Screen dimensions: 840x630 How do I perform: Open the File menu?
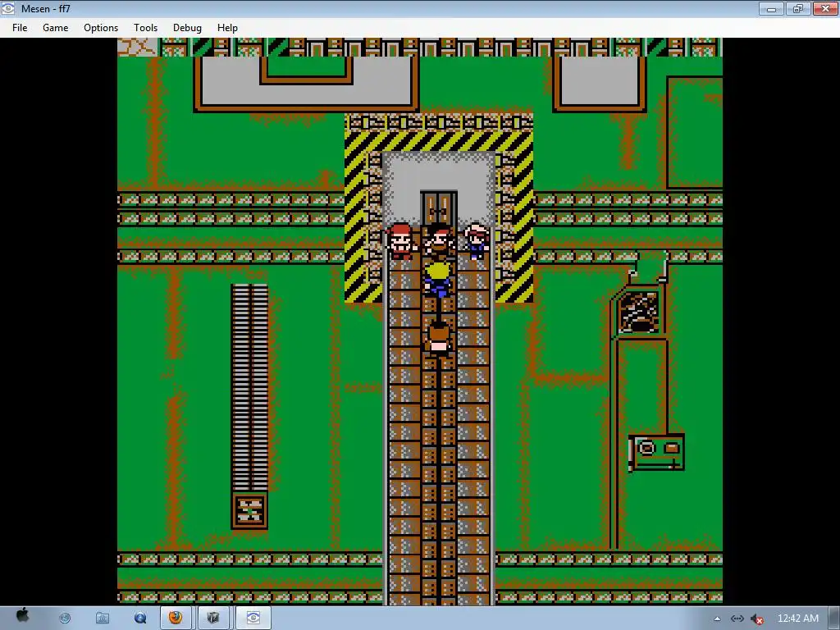click(x=20, y=28)
